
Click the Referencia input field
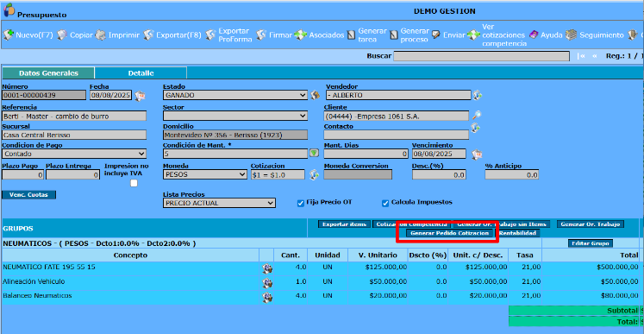coord(74,116)
